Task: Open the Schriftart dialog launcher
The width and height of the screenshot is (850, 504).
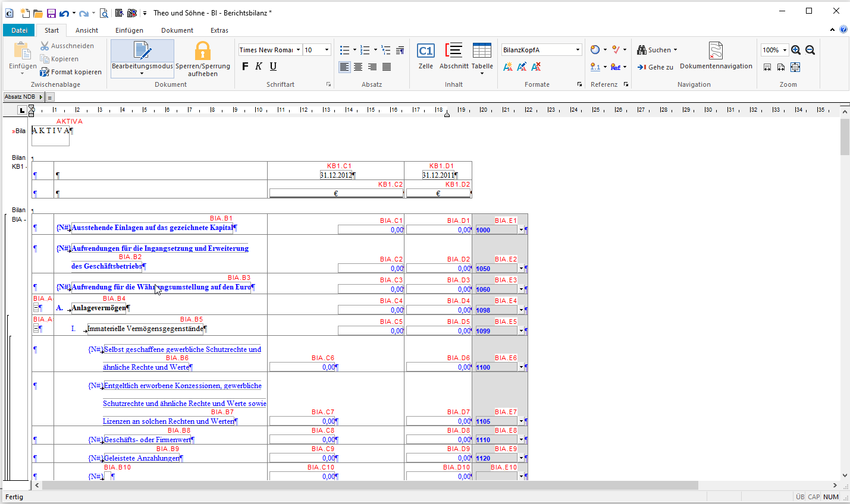Action: click(x=328, y=84)
